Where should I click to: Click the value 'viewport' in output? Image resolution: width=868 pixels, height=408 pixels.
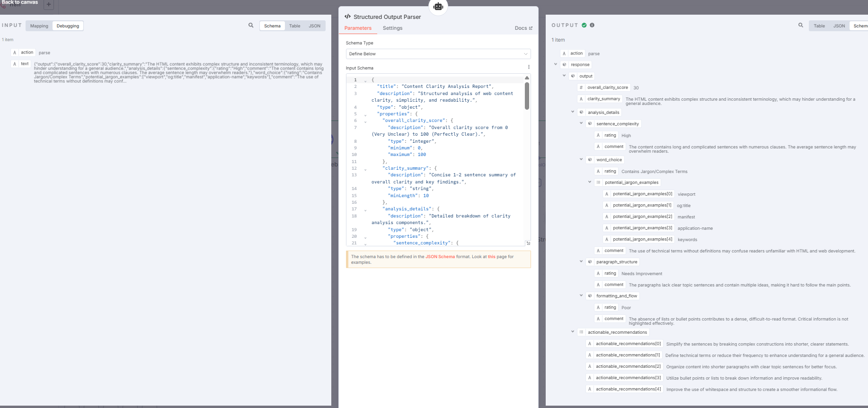click(686, 194)
